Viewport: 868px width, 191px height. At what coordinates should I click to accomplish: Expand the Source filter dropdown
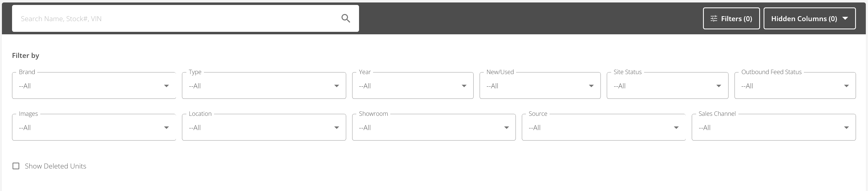[x=604, y=127]
